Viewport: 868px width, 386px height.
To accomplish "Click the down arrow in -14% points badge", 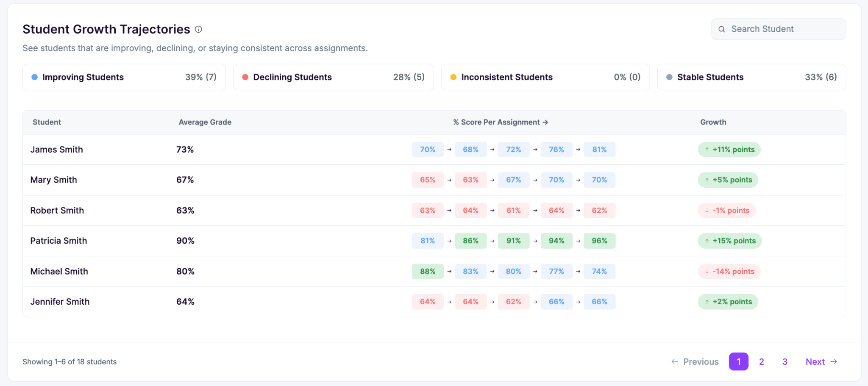I will point(707,272).
